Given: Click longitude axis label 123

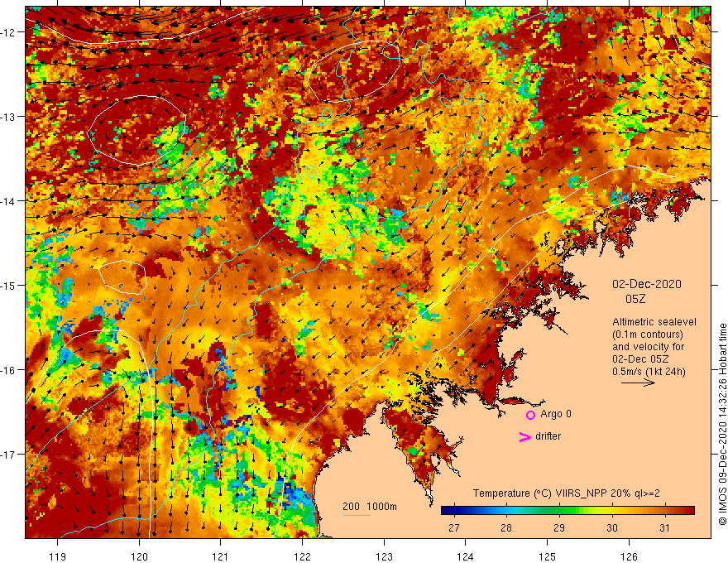Looking at the screenshot, I should click(384, 556).
